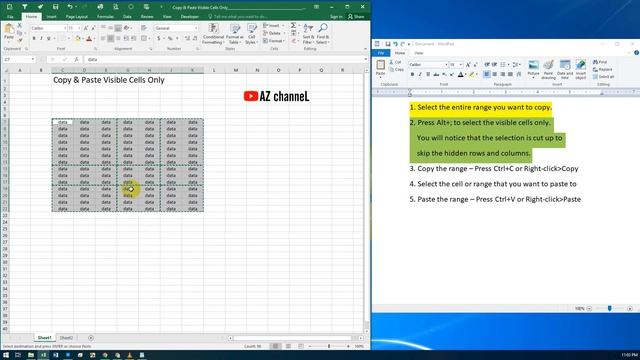640x360 pixels.
Task: Open Cell Styles gallery in Excel
Action: click(x=251, y=34)
